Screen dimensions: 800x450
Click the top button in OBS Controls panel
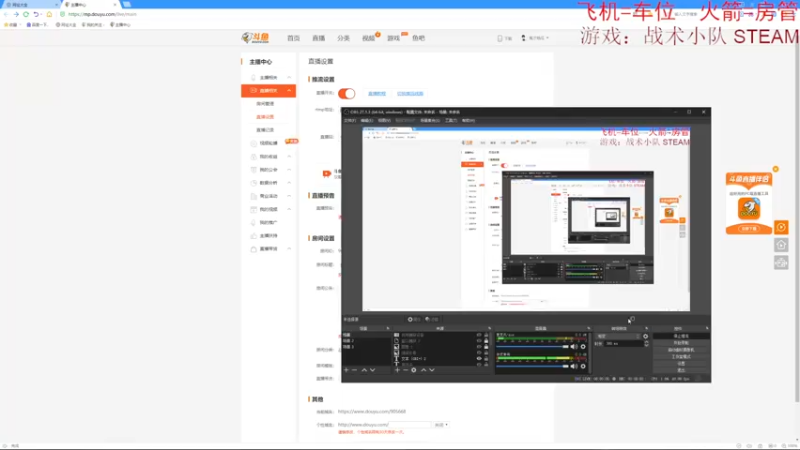pyautogui.click(x=681, y=336)
